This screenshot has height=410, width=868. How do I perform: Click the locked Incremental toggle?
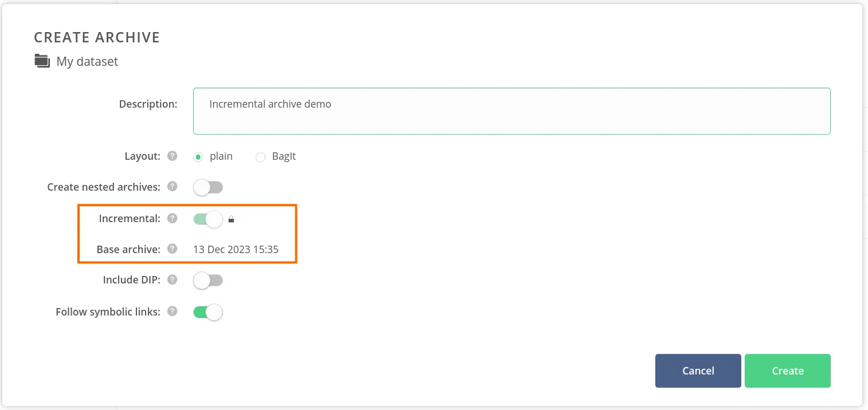tap(208, 219)
